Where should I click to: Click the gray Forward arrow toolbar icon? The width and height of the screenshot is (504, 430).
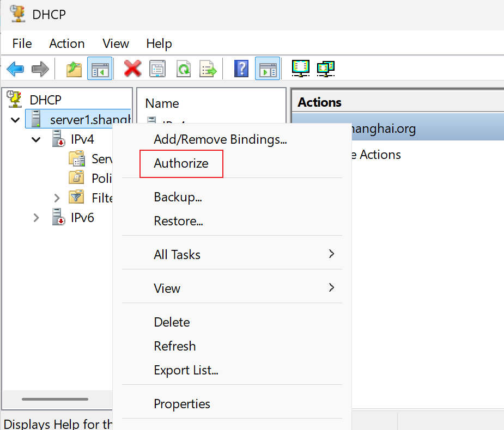point(40,69)
